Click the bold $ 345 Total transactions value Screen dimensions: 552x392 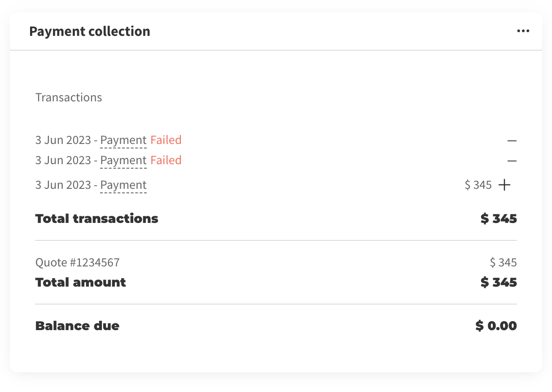[x=499, y=219]
